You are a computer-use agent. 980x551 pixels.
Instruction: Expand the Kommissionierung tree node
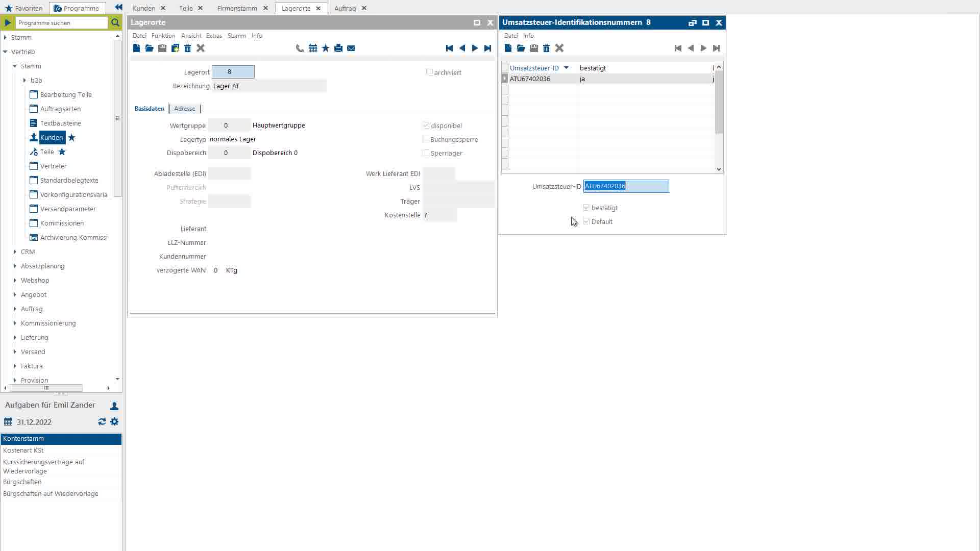tap(15, 323)
